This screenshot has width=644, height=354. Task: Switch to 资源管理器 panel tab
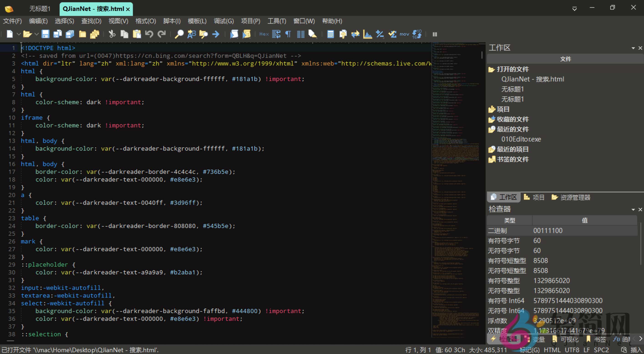(x=571, y=197)
